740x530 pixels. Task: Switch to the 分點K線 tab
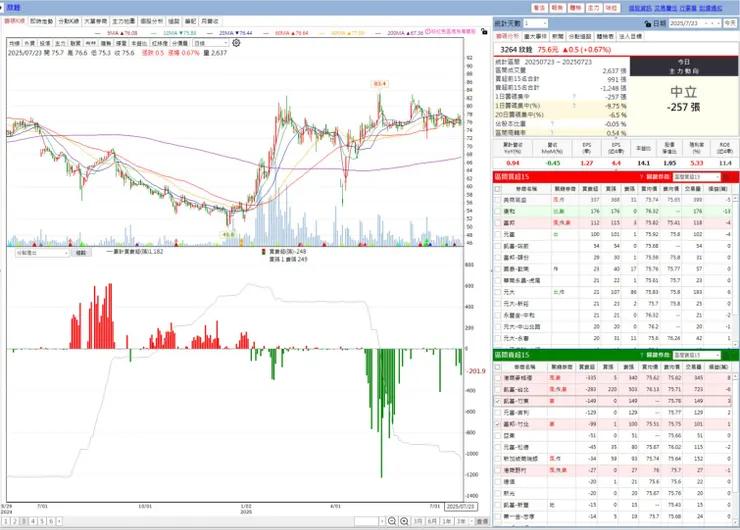click(68, 21)
